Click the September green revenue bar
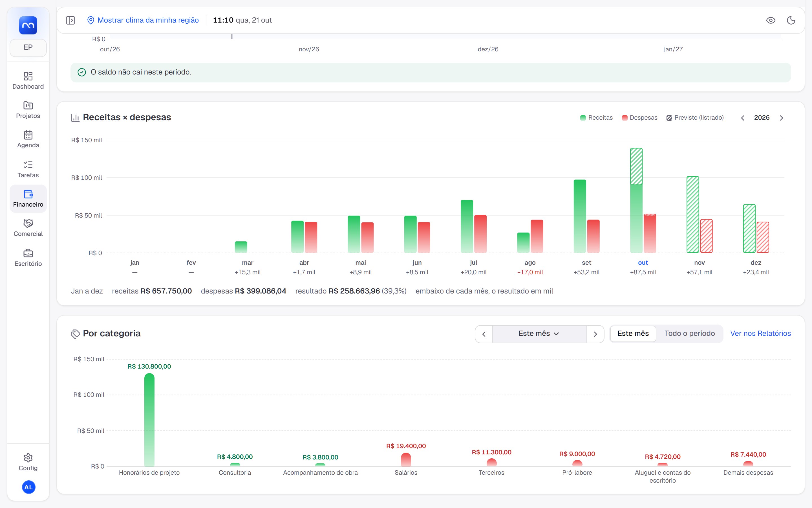The width and height of the screenshot is (812, 508). pos(580,216)
